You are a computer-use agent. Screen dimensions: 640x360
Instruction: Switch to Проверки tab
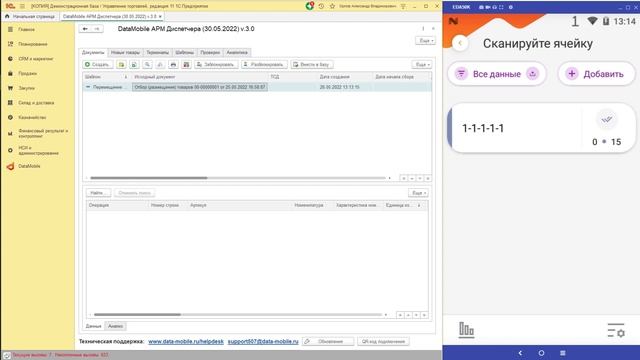[210, 53]
